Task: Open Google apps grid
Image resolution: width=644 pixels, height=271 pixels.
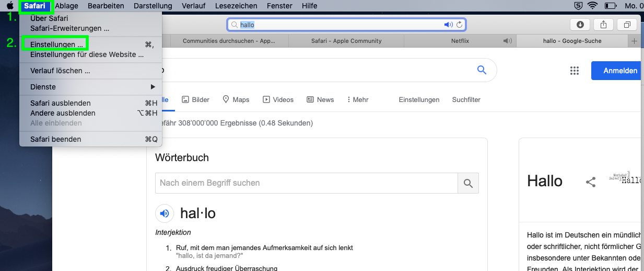Action: pos(575,71)
